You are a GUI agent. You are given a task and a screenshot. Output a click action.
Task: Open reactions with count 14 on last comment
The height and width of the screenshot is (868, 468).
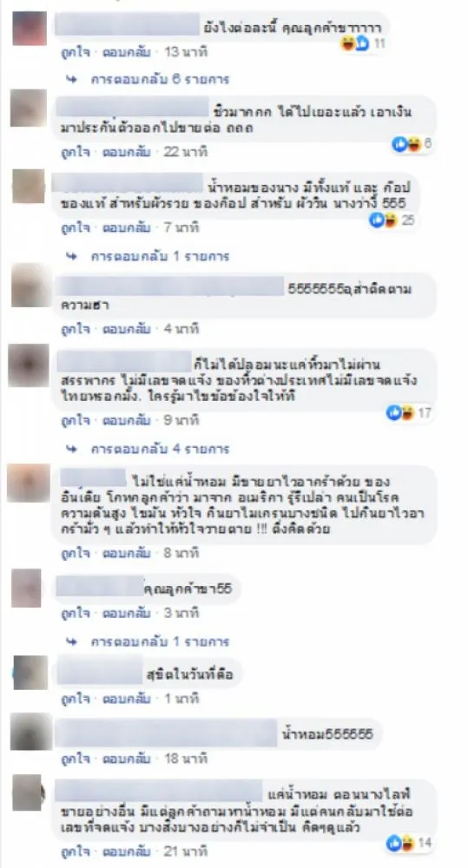coord(409,843)
